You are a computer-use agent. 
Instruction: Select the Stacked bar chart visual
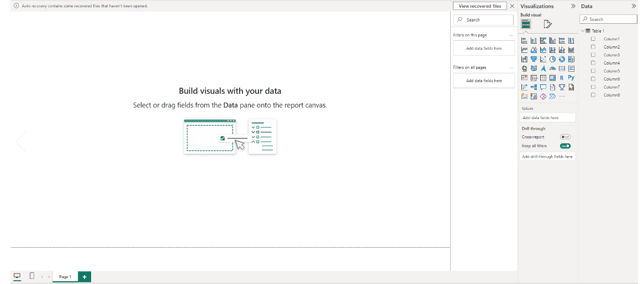(x=524, y=40)
